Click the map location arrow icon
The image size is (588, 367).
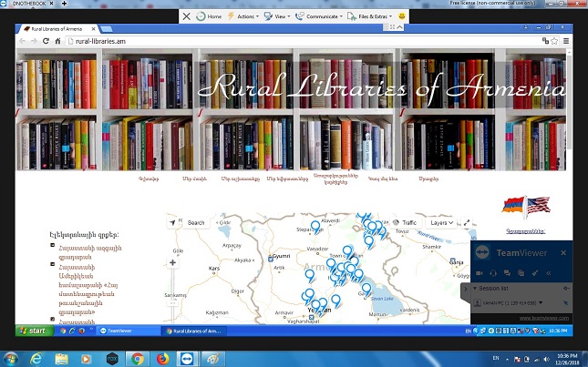[172, 223]
